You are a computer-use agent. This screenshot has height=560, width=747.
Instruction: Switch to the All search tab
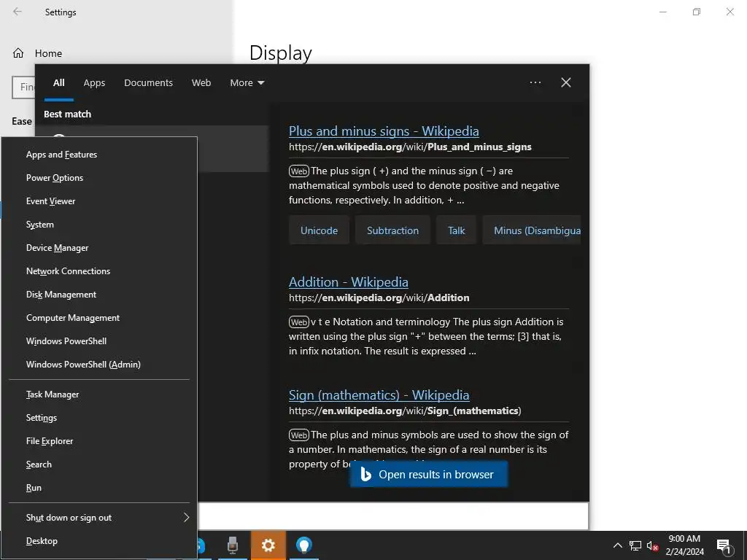pyautogui.click(x=58, y=83)
